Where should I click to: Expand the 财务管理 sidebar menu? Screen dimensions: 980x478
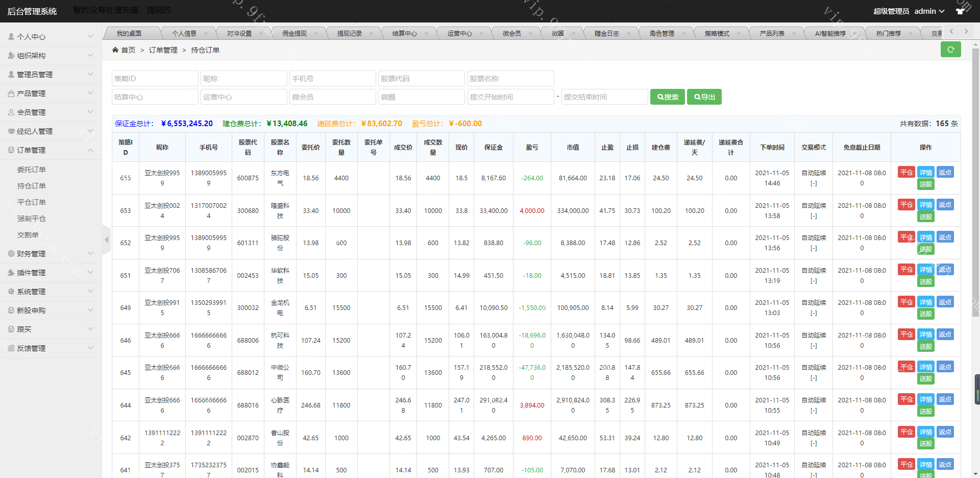tap(51, 254)
